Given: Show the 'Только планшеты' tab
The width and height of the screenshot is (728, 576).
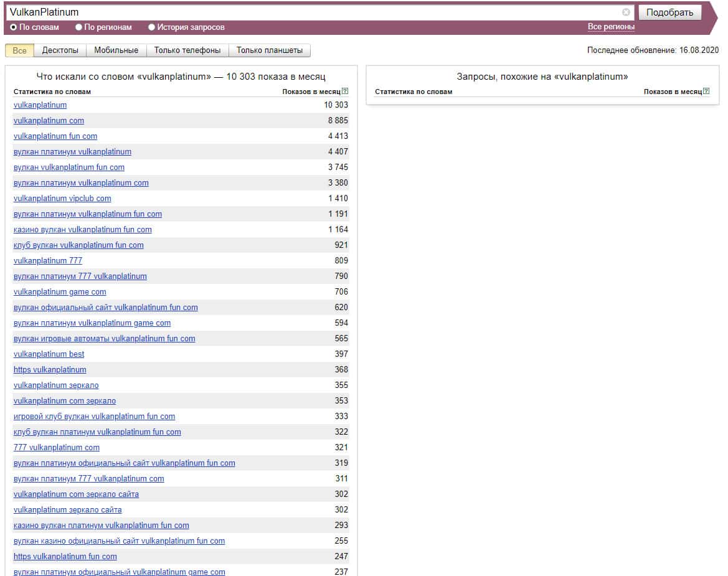Looking at the screenshot, I should pos(269,50).
